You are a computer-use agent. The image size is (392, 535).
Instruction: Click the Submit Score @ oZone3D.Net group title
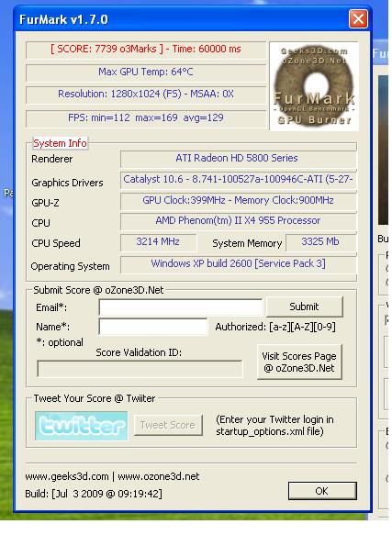point(98,290)
